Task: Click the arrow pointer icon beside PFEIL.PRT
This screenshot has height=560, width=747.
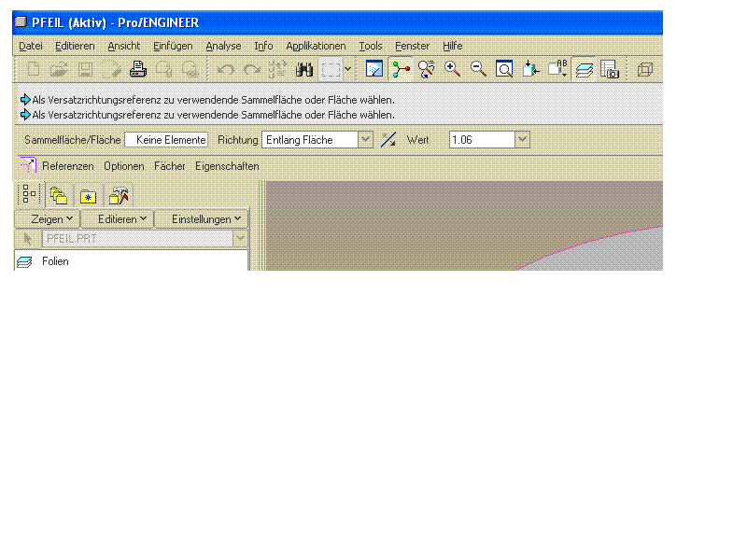Action: pyautogui.click(x=28, y=239)
